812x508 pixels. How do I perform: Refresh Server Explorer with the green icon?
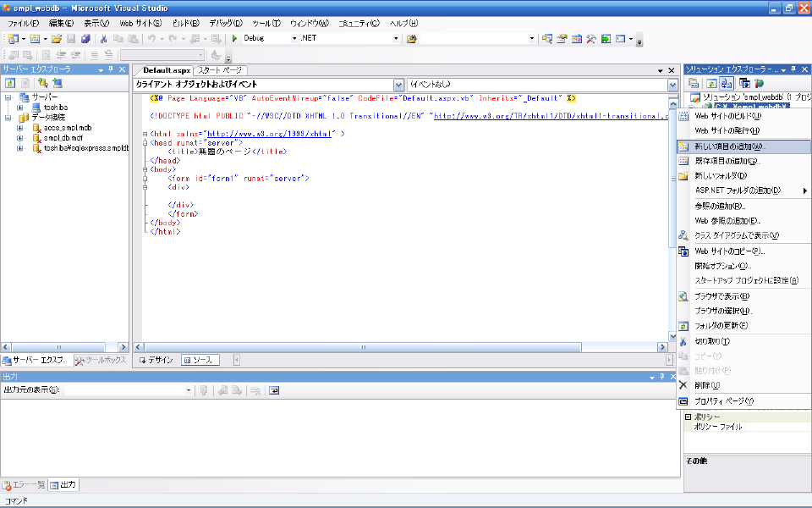(x=10, y=83)
